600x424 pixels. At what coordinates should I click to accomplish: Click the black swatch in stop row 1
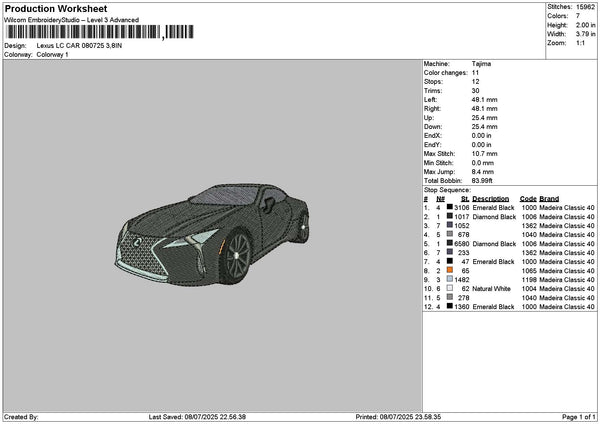coord(450,207)
